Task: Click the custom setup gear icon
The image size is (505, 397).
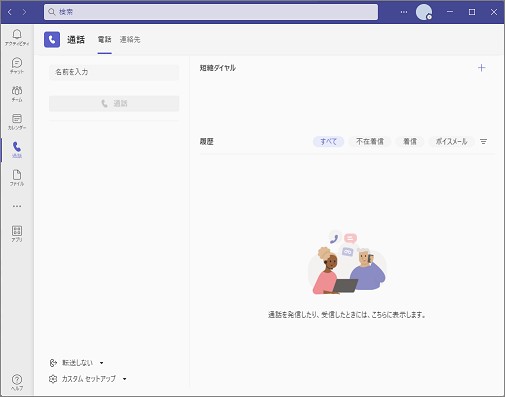Action: point(53,379)
